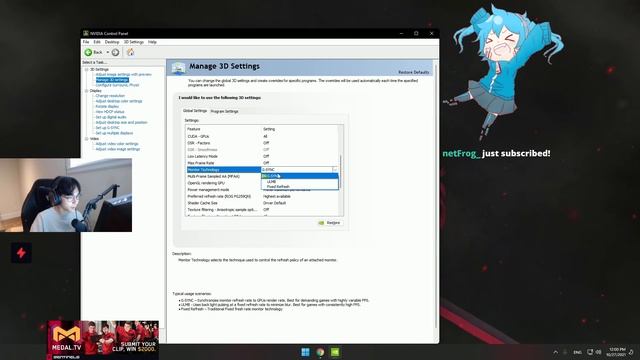Image resolution: width=640 pixels, height=360 pixels.
Task: Go to the Home page icon
Action: pyautogui.click(x=131, y=52)
